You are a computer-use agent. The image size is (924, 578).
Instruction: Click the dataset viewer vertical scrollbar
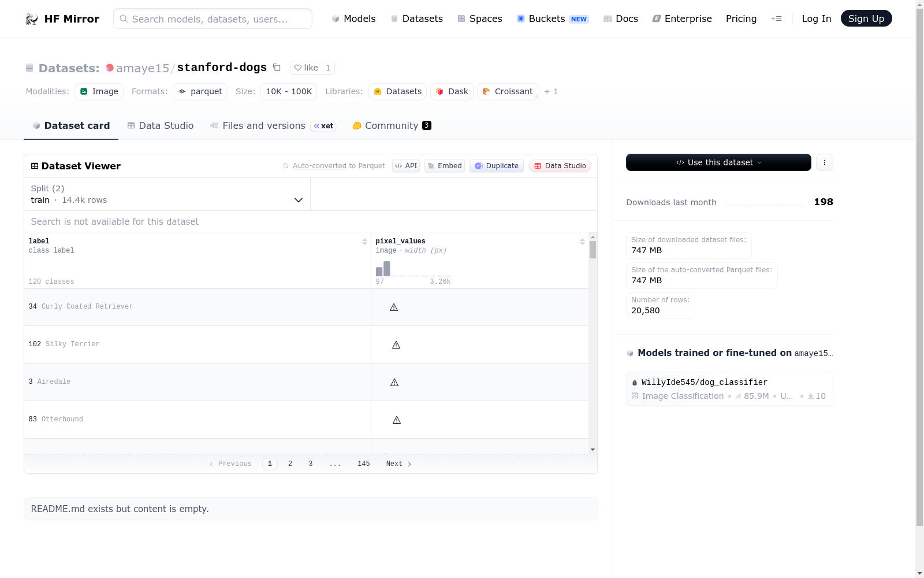coord(593,250)
